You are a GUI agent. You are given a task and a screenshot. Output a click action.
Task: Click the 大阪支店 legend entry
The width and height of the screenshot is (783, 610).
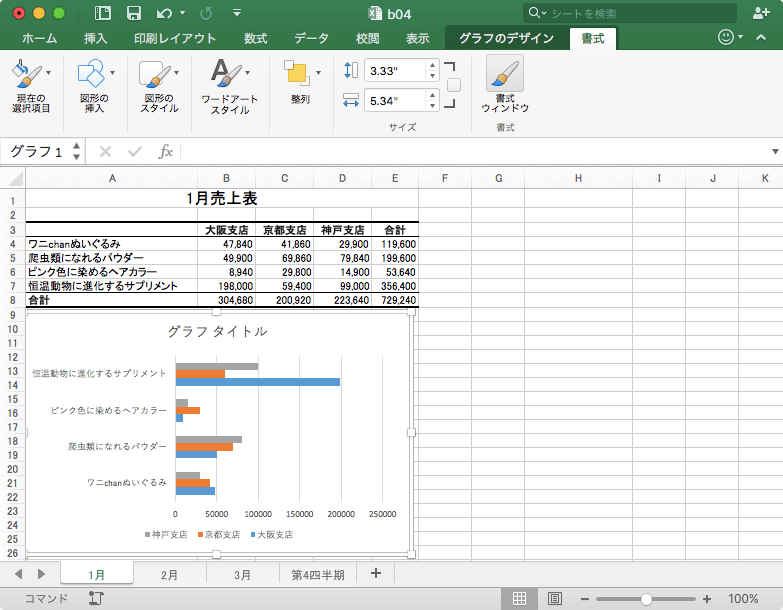272,535
